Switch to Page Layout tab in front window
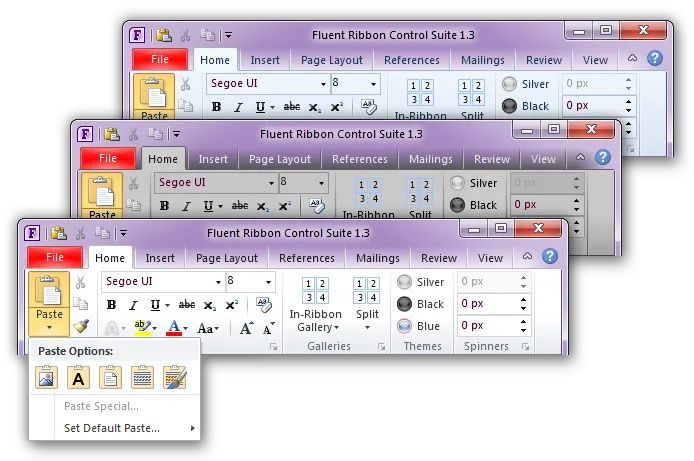Image resolution: width=694 pixels, height=461 pixels. click(x=227, y=258)
